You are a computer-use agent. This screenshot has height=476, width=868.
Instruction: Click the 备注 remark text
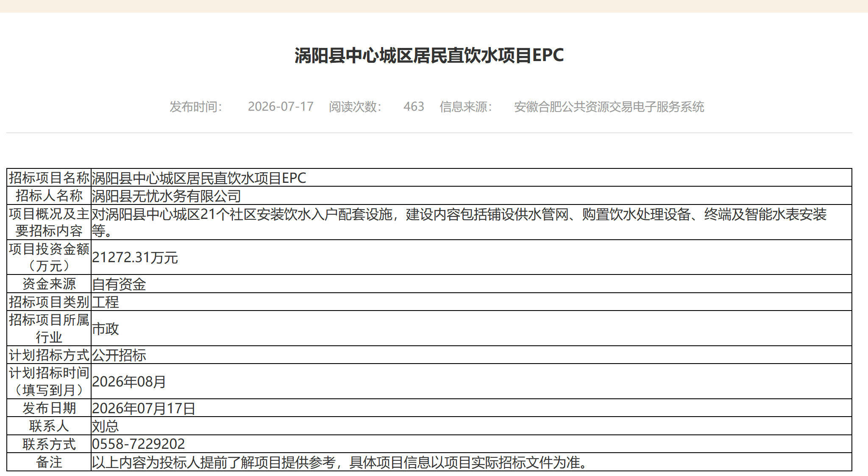click(340, 462)
